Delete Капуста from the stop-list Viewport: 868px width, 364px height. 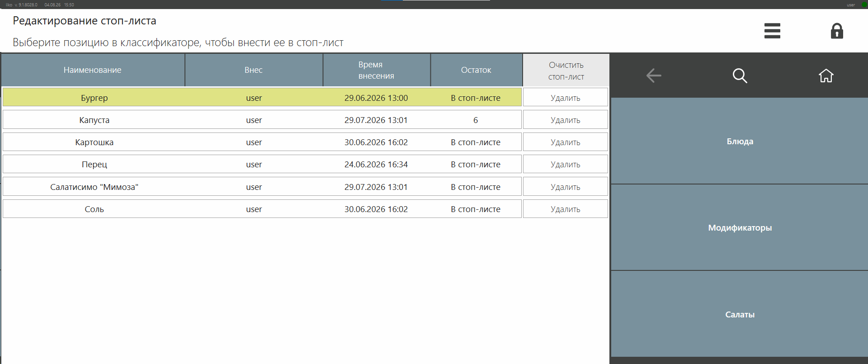tap(566, 120)
